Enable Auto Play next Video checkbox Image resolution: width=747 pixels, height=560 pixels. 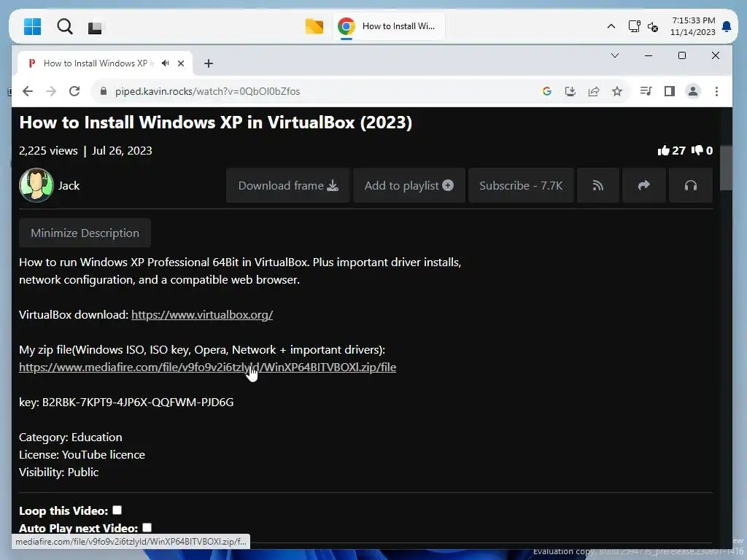(147, 527)
